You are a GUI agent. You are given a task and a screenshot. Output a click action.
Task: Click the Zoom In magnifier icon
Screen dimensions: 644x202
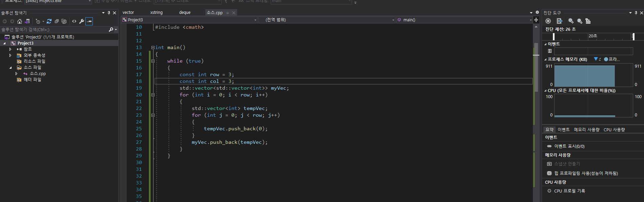click(571, 21)
